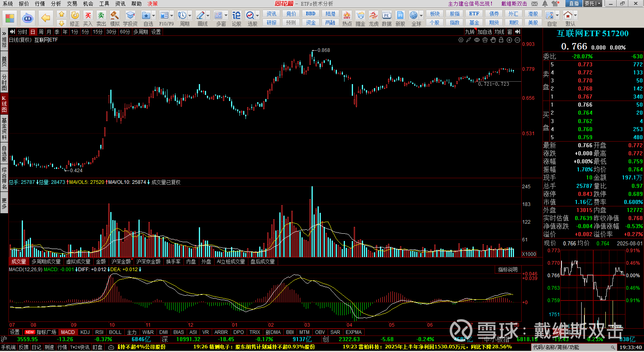Click the 掘金 mining cart icon

click(x=360, y=15)
